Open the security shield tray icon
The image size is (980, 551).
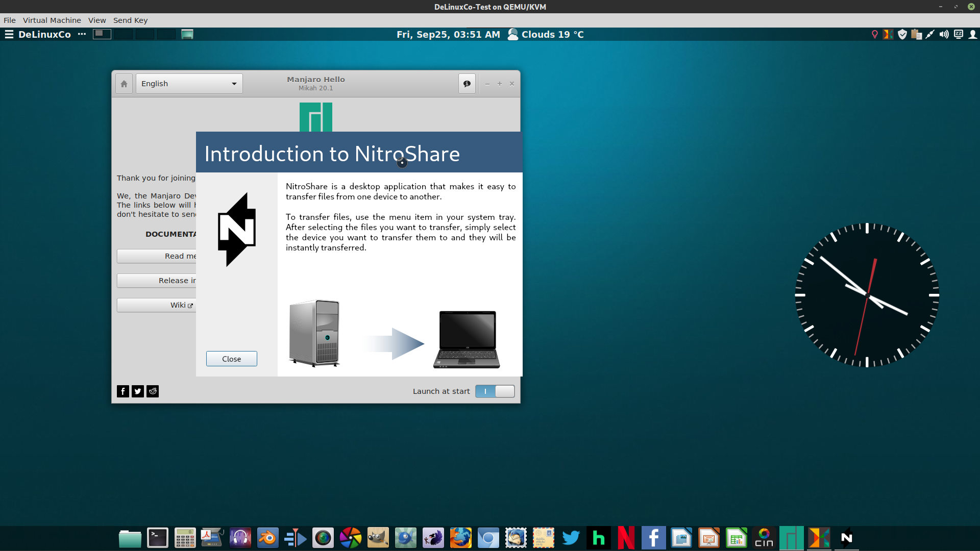902,34
